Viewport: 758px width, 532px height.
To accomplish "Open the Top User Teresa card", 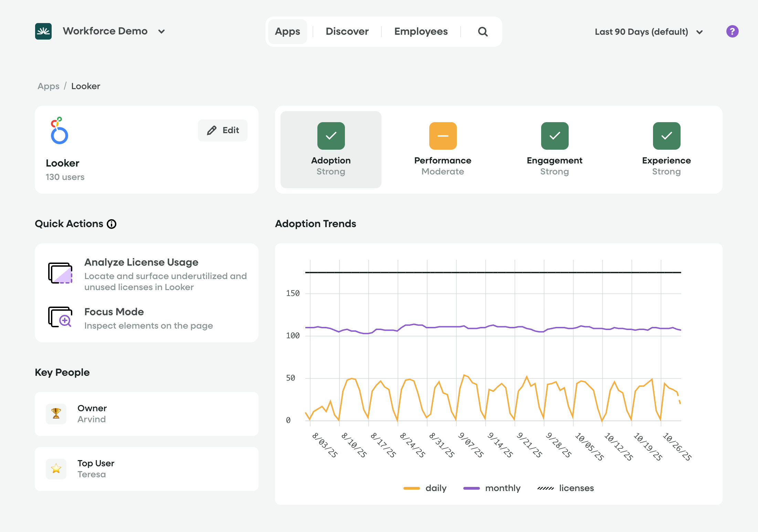I will (x=147, y=469).
